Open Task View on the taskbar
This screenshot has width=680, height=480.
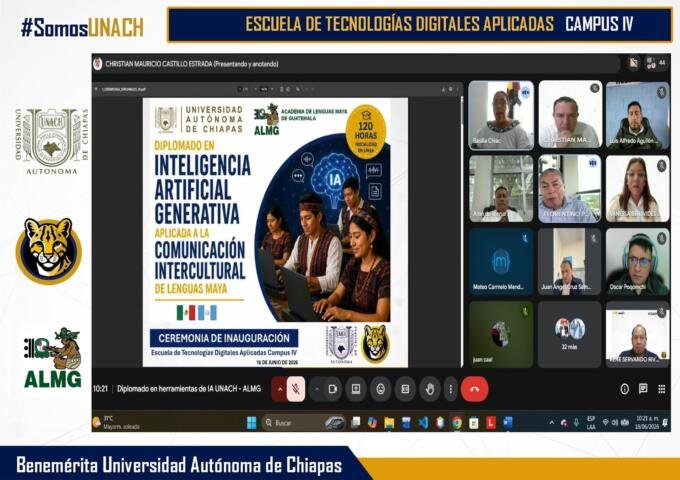(x=356, y=423)
